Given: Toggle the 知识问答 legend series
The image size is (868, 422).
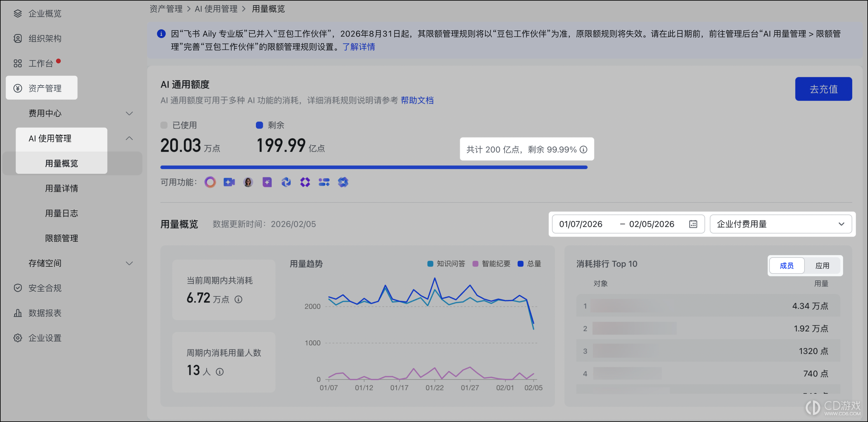Looking at the screenshot, I should point(446,264).
